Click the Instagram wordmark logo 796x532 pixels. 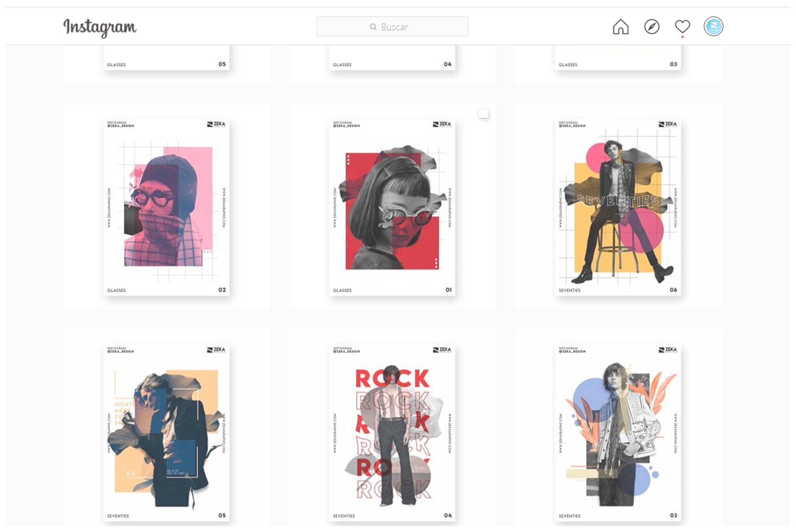[100, 27]
